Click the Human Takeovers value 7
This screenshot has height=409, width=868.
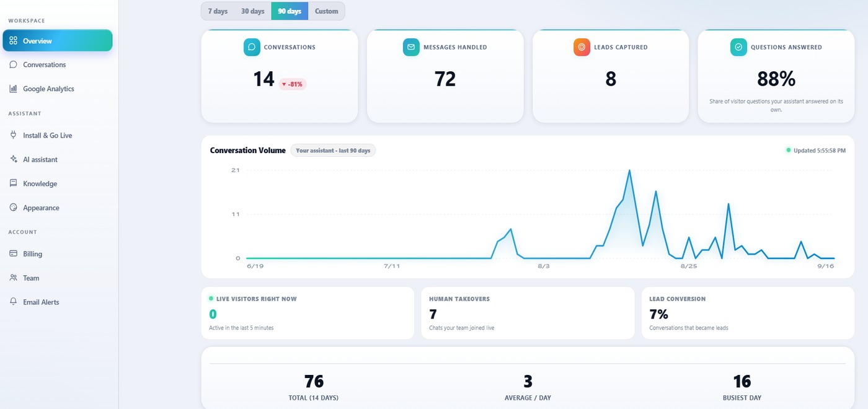click(433, 314)
